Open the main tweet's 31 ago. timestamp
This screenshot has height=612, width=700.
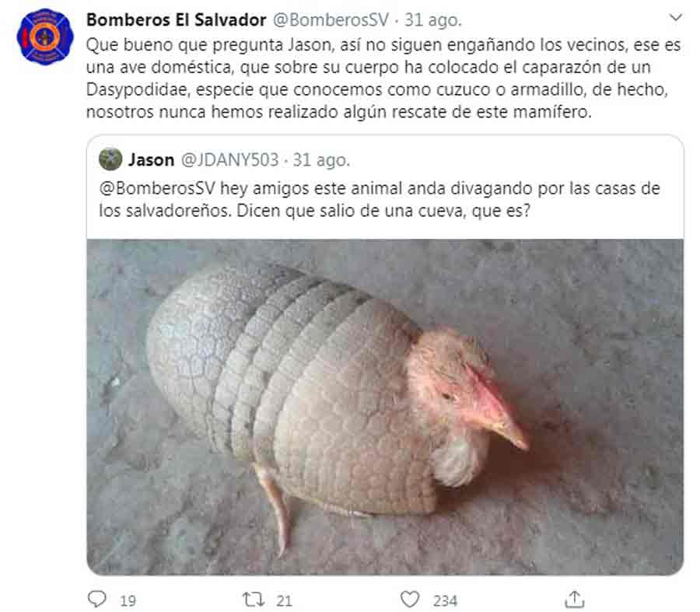click(x=432, y=20)
